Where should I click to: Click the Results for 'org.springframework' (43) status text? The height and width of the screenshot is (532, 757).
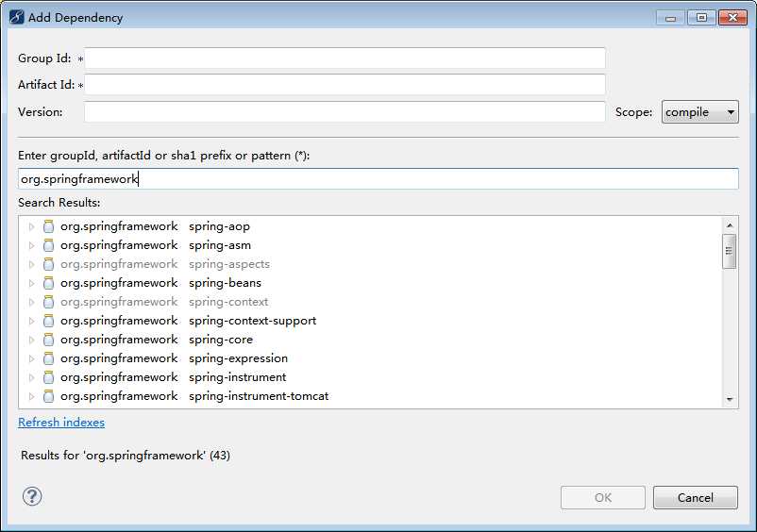(x=126, y=456)
